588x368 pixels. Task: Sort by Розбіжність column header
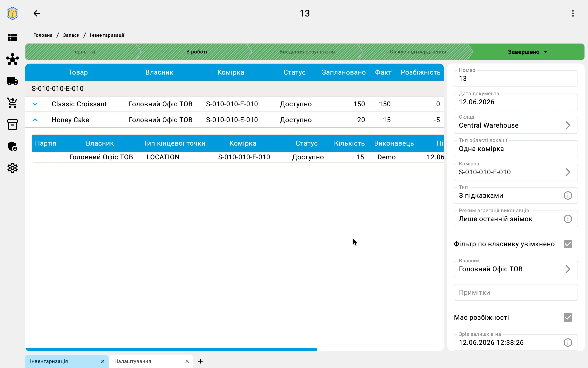420,72
